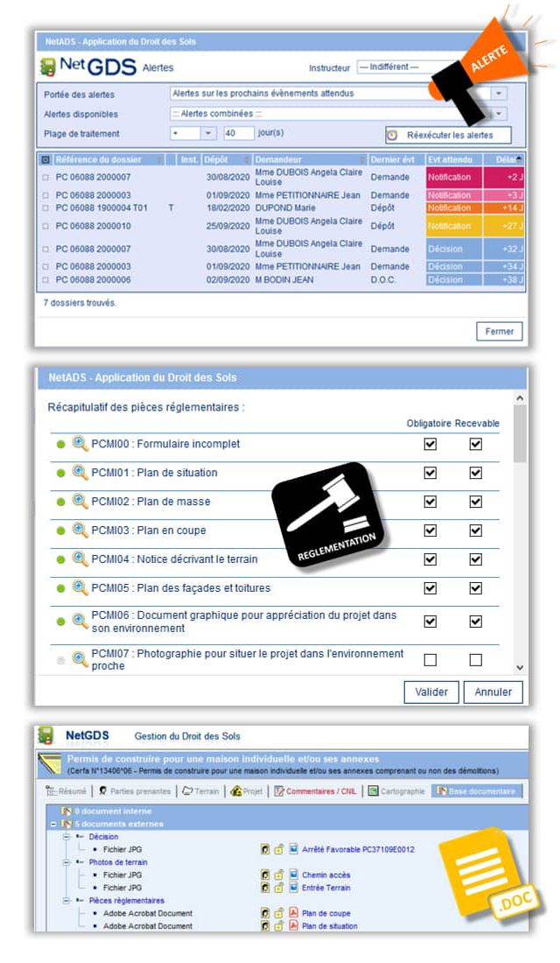
Task: Click the clock icon in Réexécuter les alertes
Action: 392,135
